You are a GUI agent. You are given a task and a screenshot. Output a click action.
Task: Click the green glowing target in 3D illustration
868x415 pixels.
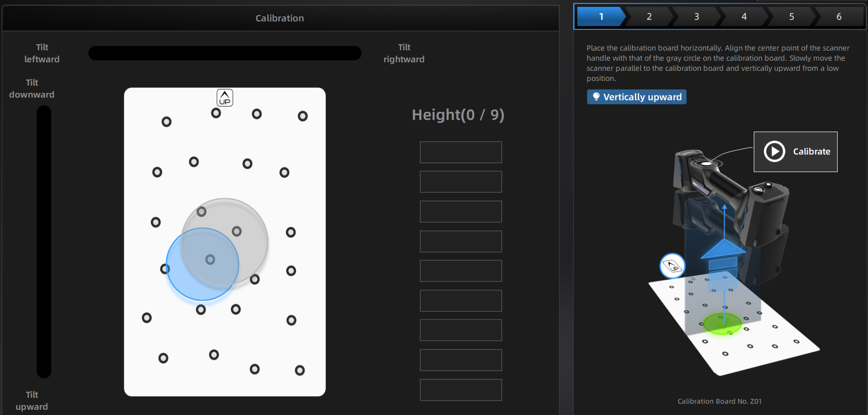(x=722, y=323)
